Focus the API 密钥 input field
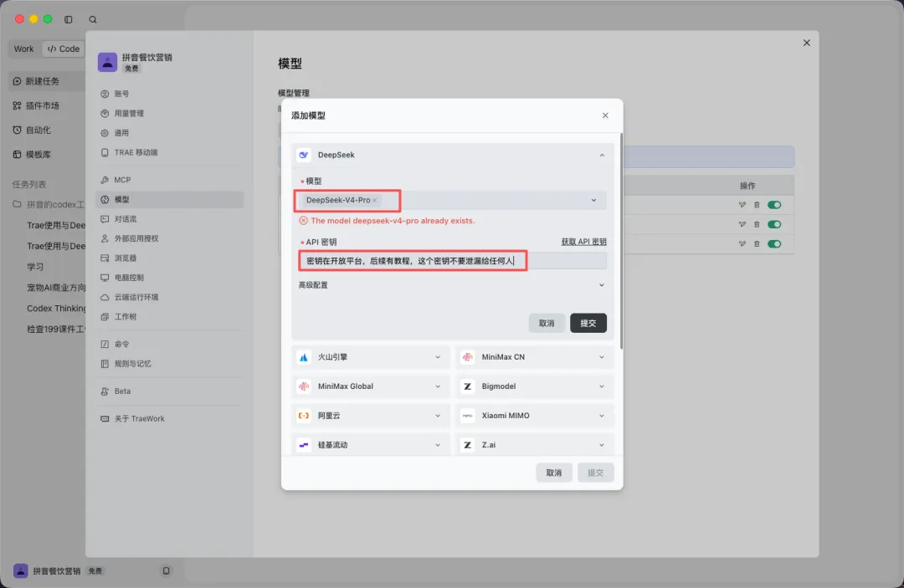This screenshot has height=588, width=904. 453,261
